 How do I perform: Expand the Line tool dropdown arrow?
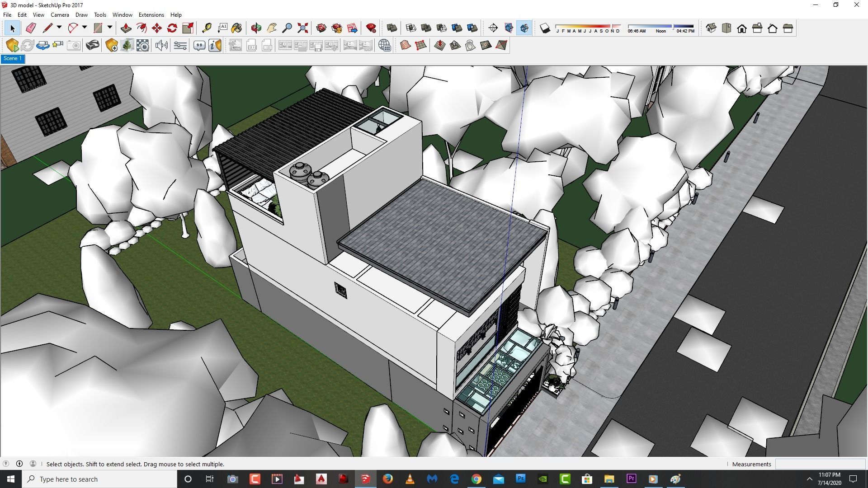[x=59, y=28]
